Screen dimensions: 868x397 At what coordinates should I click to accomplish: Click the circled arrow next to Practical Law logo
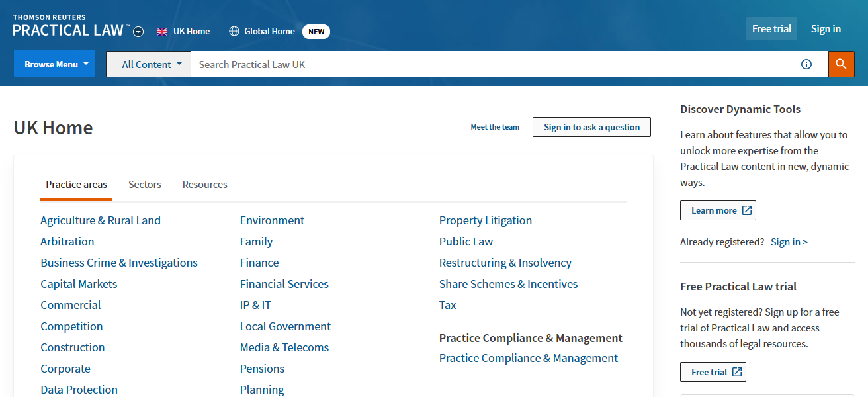coord(138,32)
